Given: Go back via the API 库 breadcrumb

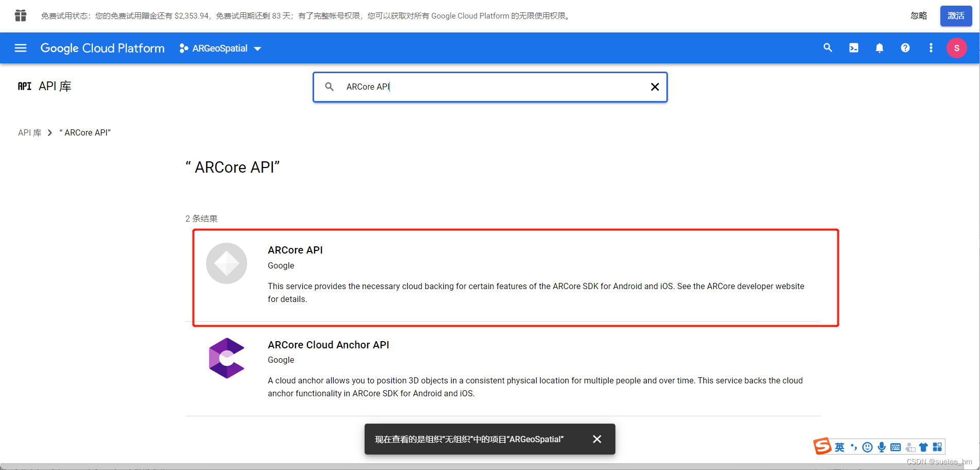Looking at the screenshot, I should click(x=30, y=132).
